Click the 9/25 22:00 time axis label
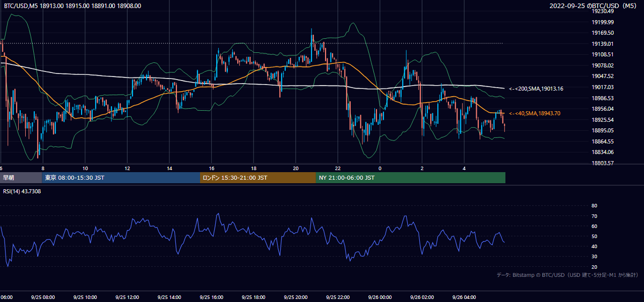The image size is (644, 302). coord(338,297)
